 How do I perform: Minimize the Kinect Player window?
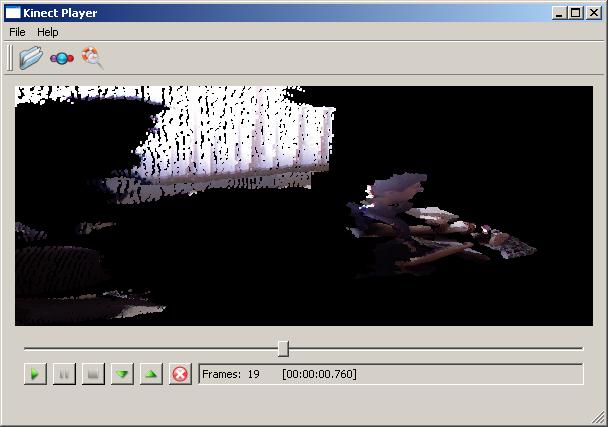559,13
